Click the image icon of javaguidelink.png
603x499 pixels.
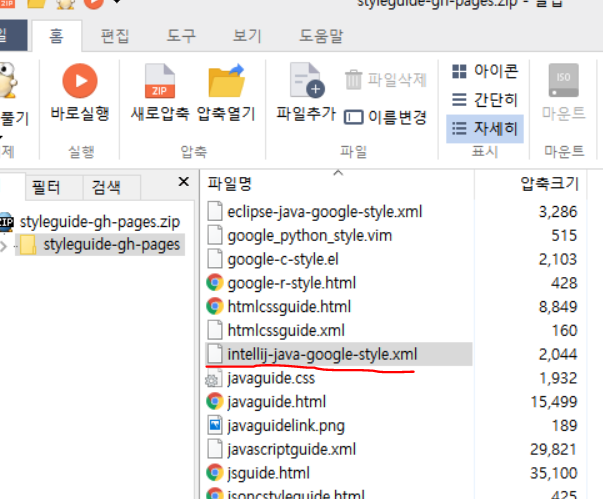pyautogui.click(x=215, y=426)
